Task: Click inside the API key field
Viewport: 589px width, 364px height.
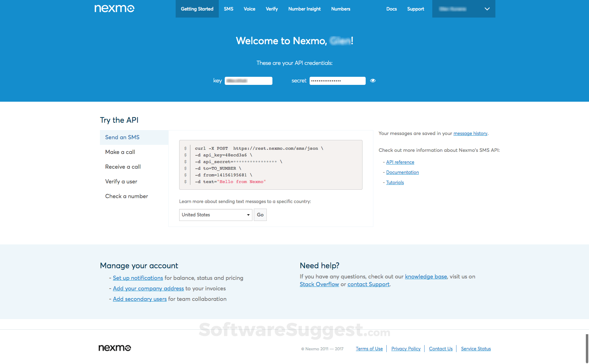Action: pyautogui.click(x=248, y=81)
